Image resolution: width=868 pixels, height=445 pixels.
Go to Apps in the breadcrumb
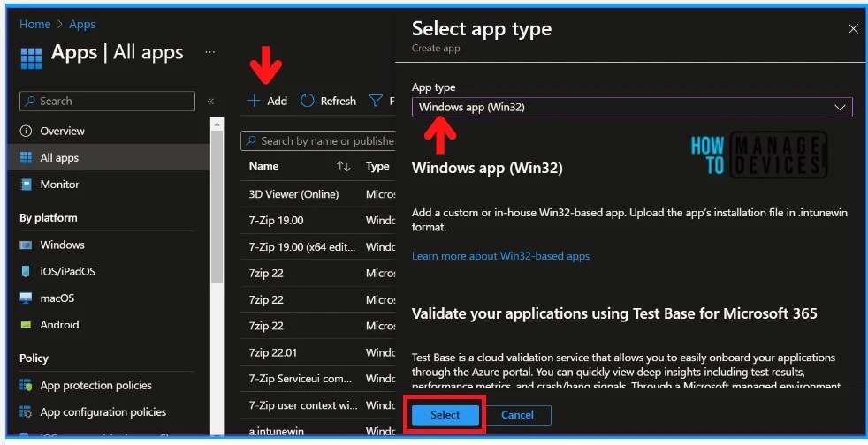pos(82,25)
